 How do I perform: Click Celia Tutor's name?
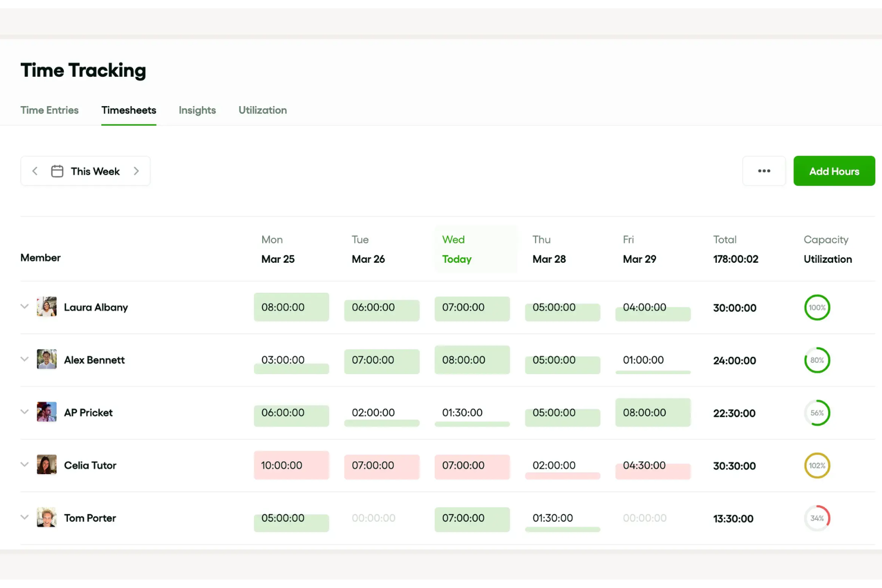[x=90, y=465]
